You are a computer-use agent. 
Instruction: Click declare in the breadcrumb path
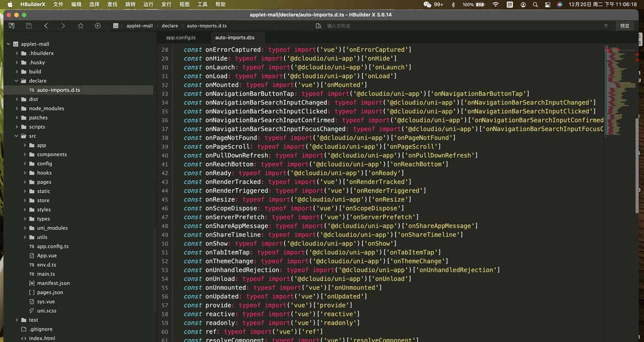coord(170,26)
